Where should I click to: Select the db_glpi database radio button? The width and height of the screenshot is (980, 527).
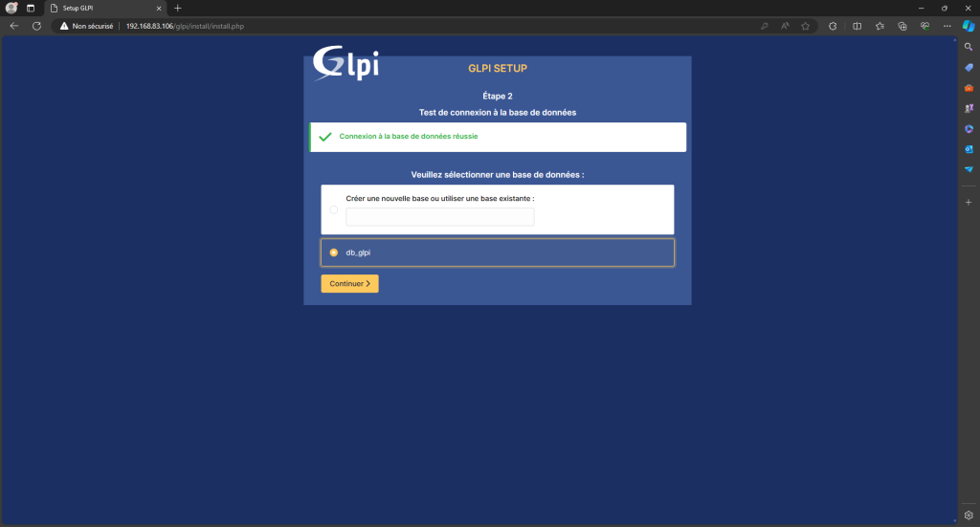click(x=334, y=253)
